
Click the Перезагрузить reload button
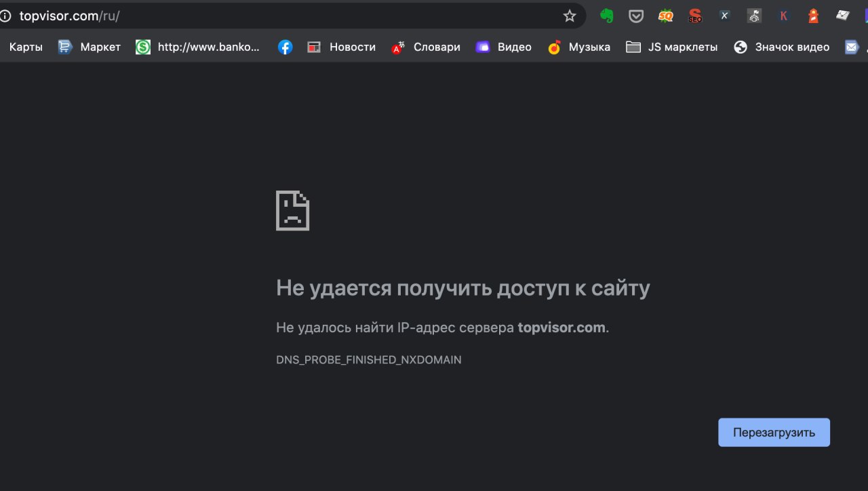[774, 432]
